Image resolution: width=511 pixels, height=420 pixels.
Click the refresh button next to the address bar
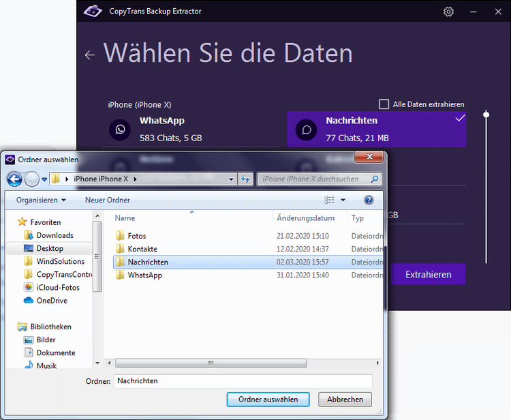(x=245, y=179)
